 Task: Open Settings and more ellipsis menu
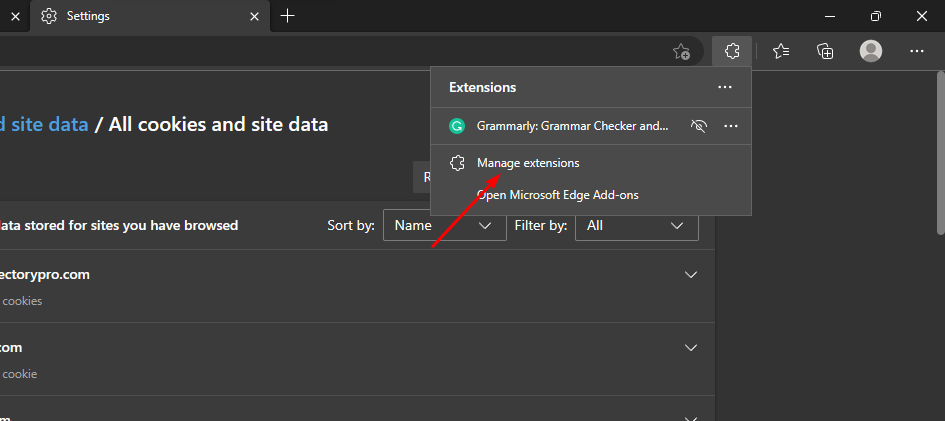point(916,51)
